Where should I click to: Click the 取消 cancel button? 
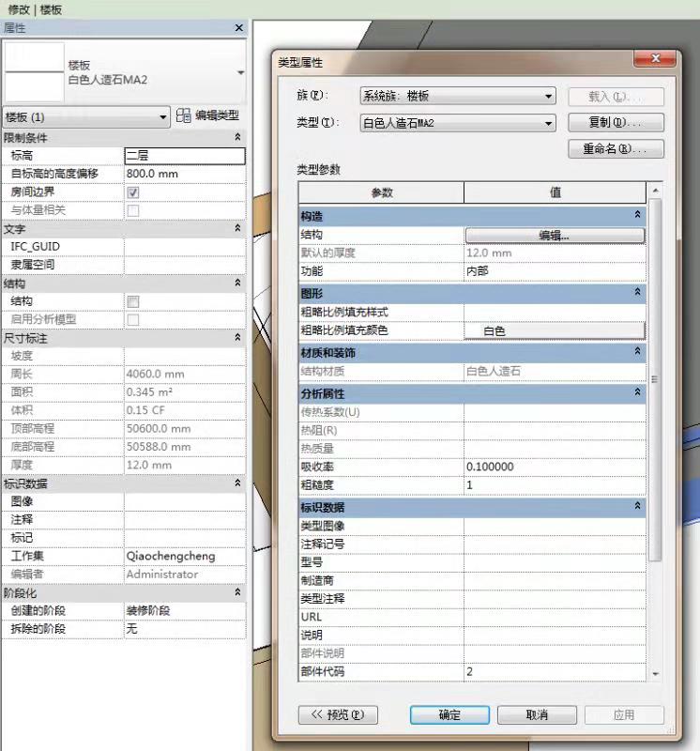click(x=537, y=715)
